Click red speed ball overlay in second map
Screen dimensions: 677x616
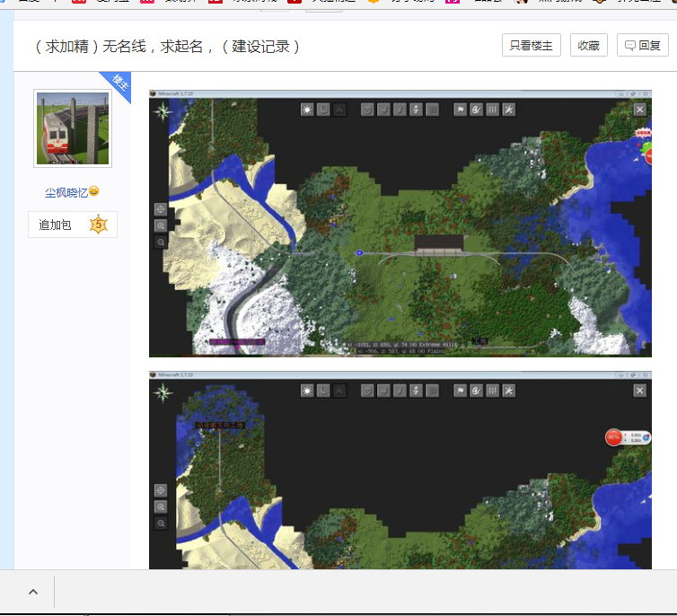[613, 437]
